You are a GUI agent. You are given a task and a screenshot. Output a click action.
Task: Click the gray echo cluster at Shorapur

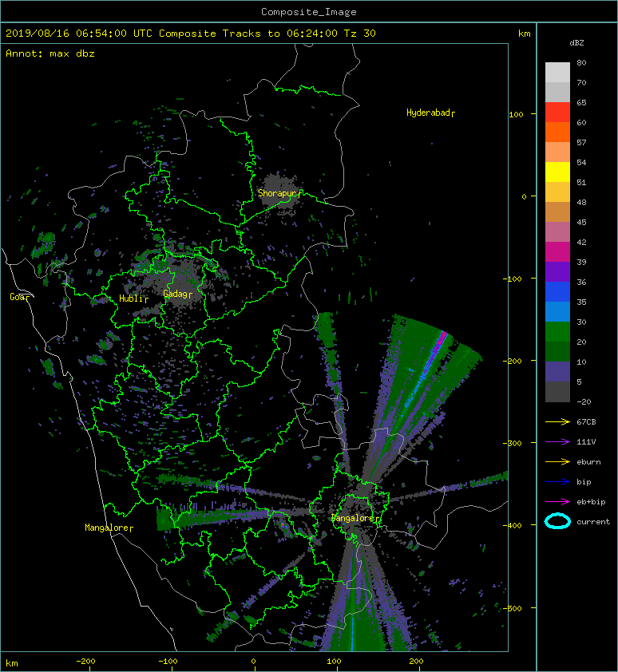coord(279,191)
